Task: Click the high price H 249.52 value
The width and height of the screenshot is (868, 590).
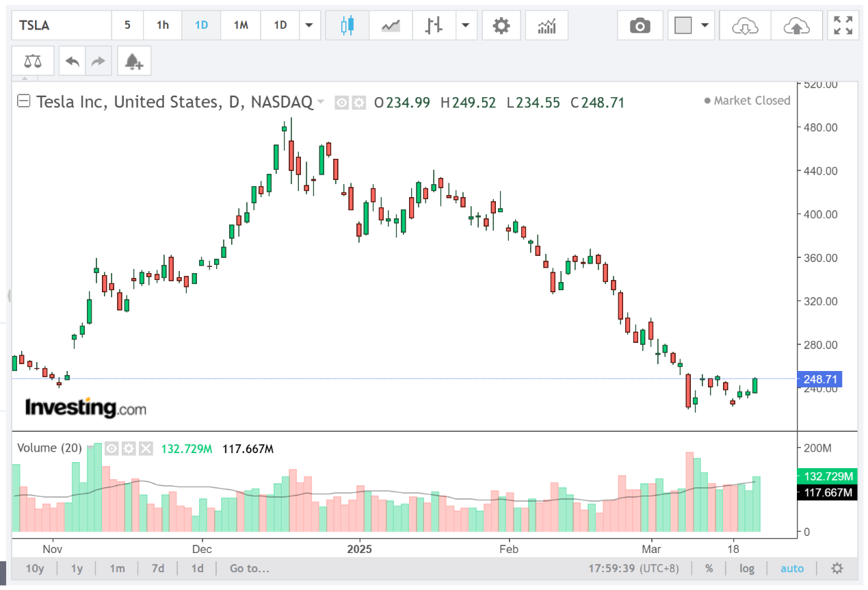Action: (468, 103)
